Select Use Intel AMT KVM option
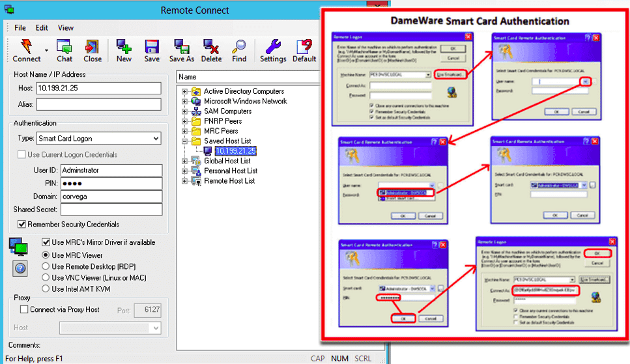 coord(46,289)
